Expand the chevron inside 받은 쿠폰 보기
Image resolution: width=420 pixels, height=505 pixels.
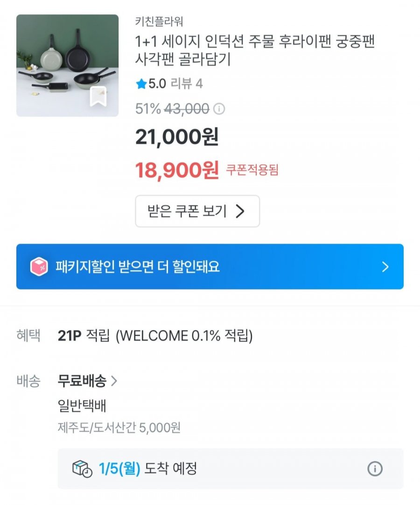click(x=240, y=211)
